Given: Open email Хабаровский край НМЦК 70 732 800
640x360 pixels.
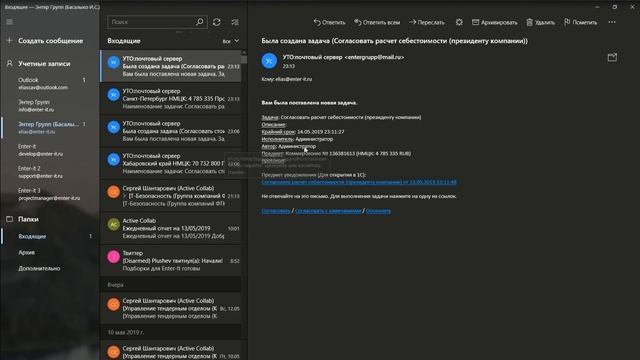Looking at the screenshot, I should [171, 163].
